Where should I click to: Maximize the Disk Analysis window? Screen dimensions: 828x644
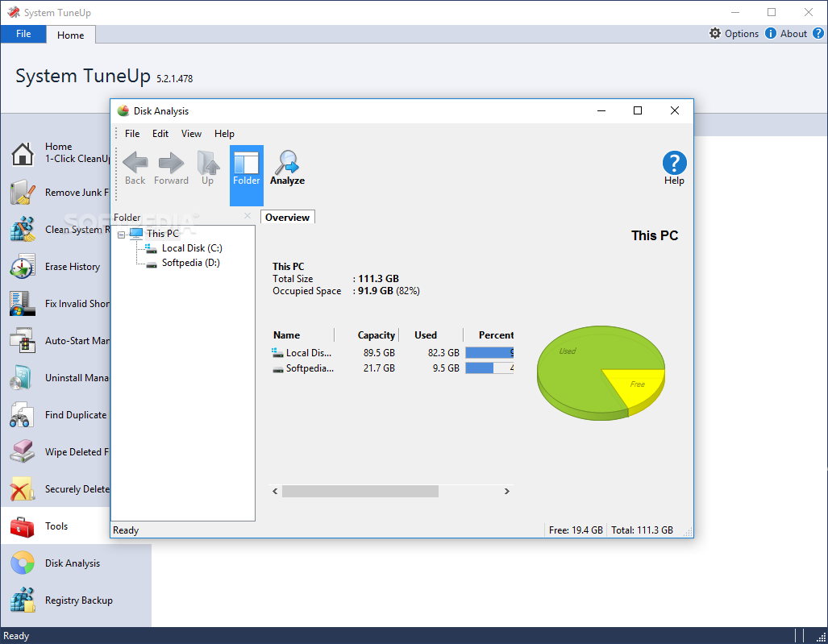[638, 110]
